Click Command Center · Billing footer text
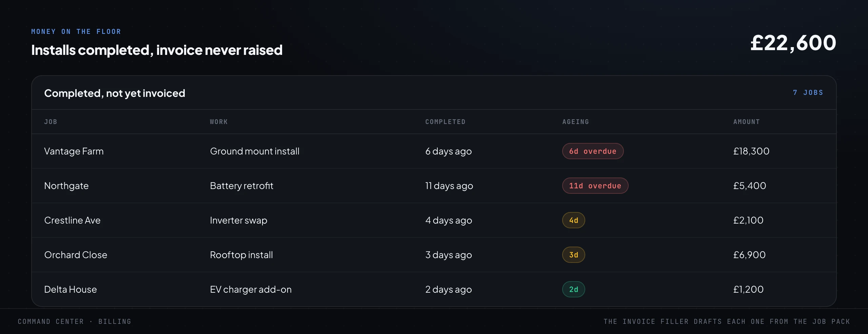This screenshot has height=334, width=868. (x=74, y=321)
